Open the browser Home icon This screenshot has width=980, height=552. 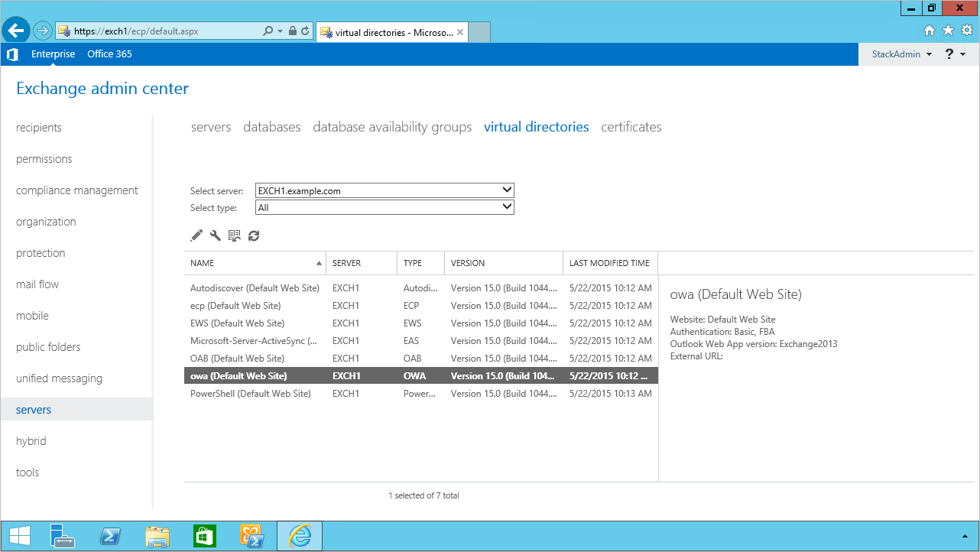[930, 31]
